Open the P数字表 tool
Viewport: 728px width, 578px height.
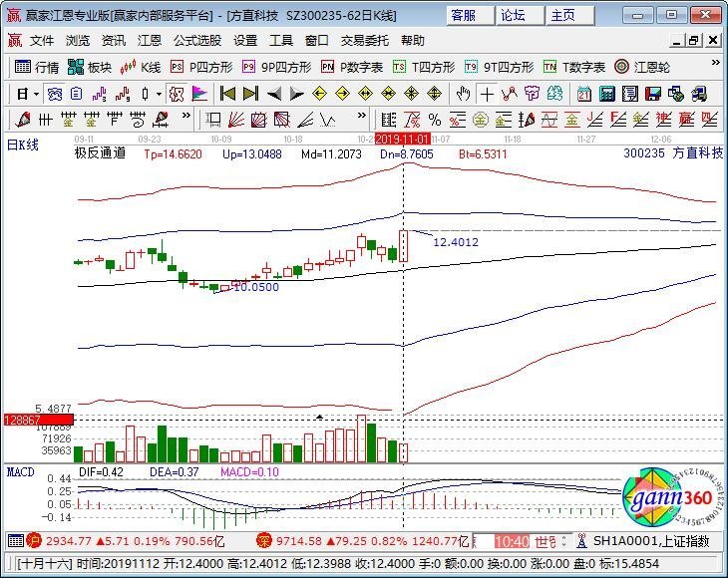352,67
